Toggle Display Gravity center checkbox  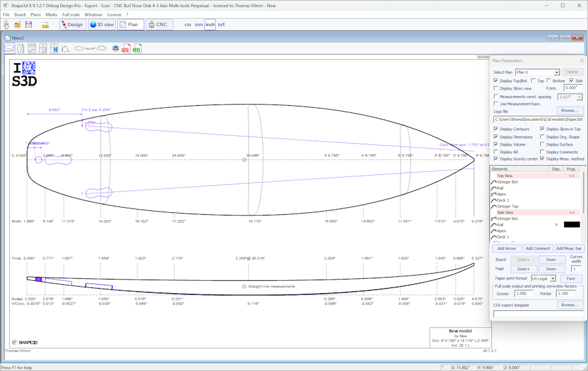click(x=496, y=159)
